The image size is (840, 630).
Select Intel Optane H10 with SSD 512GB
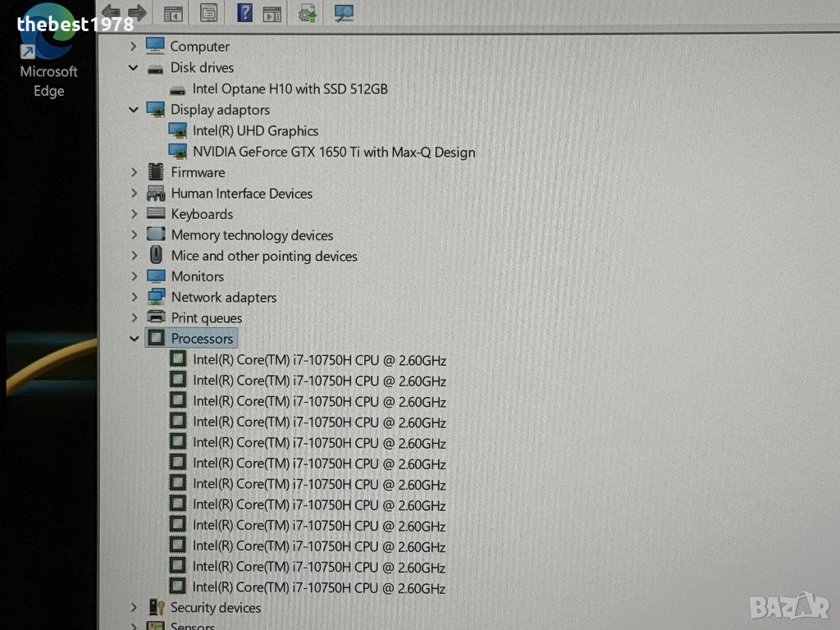(290, 89)
